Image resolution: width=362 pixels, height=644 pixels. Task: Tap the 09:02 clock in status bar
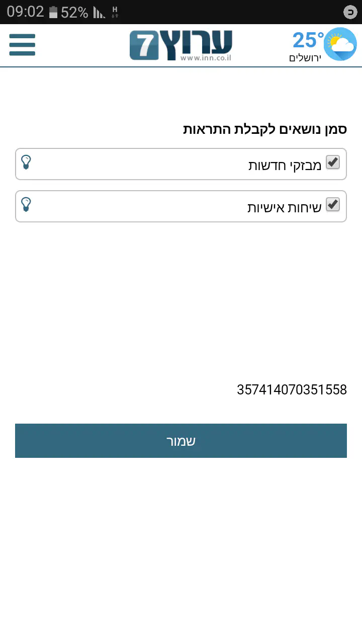pos(26,12)
